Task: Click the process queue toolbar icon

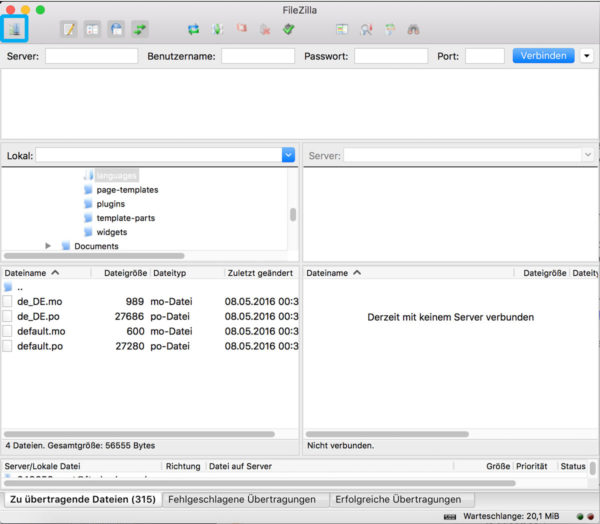Action: pyautogui.click(x=217, y=29)
